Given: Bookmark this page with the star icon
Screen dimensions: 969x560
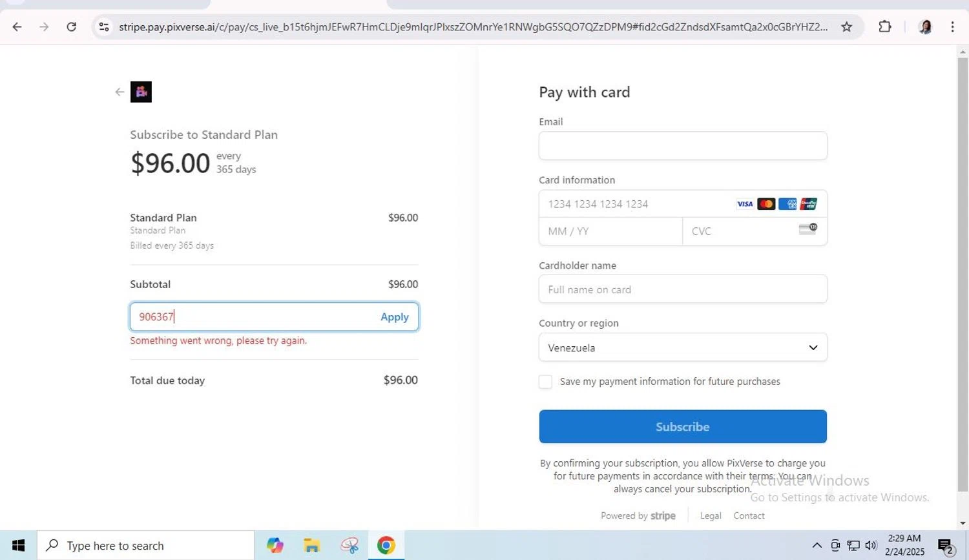Looking at the screenshot, I should (x=846, y=26).
